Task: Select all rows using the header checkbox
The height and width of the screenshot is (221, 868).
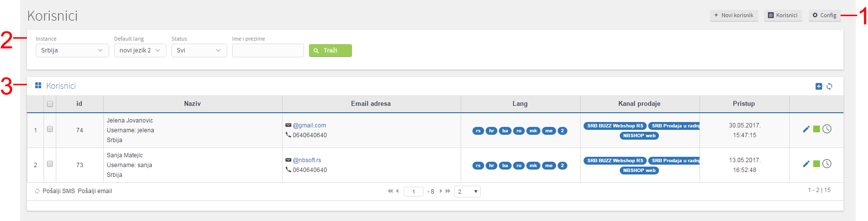Action: (50, 104)
